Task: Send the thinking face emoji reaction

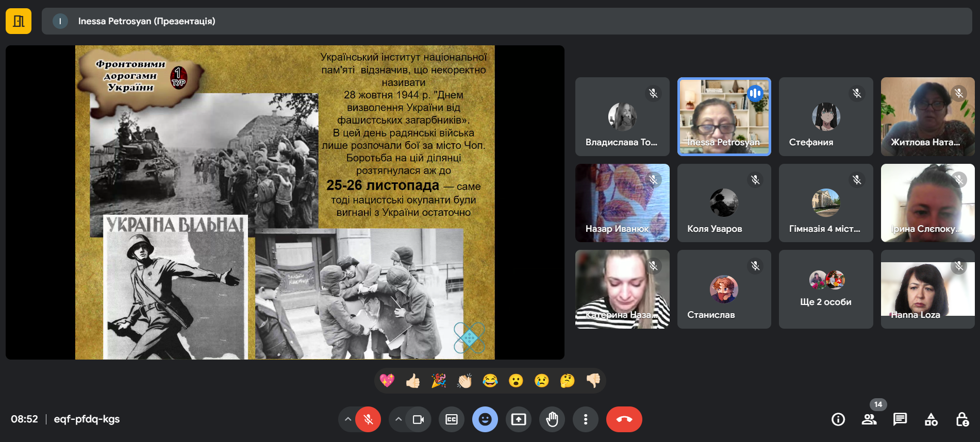Action: coord(567,381)
